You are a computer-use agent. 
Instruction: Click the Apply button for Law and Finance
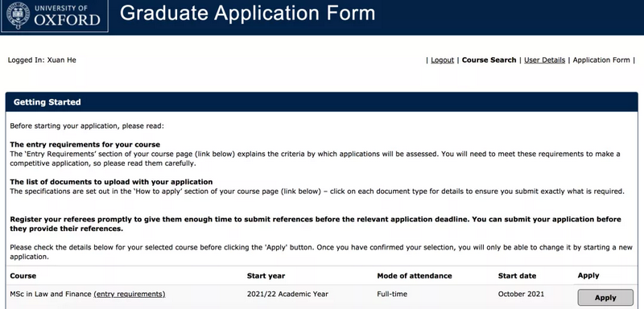(x=605, y=298)
